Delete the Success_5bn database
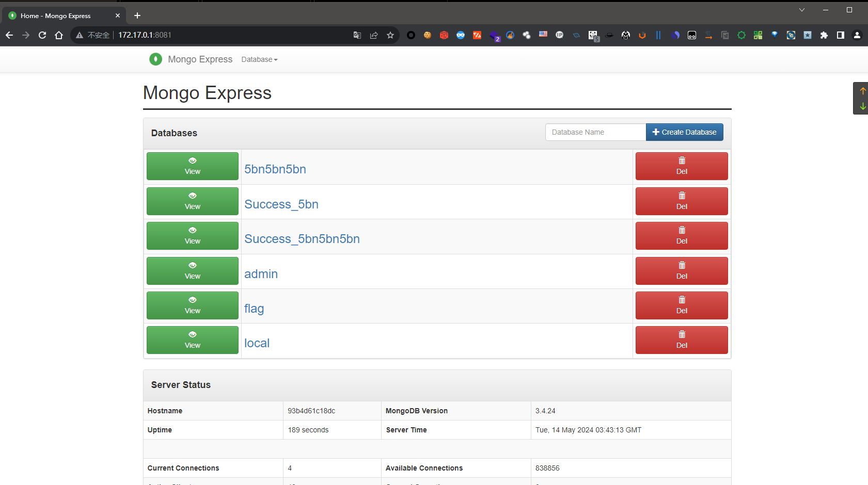This screenshot has width=868, height=485. [682, 201]
